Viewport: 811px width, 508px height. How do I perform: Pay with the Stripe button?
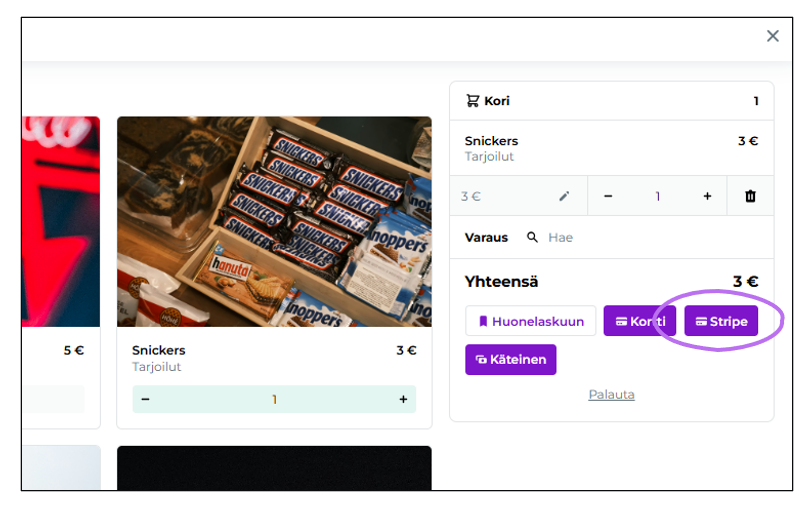721,321
